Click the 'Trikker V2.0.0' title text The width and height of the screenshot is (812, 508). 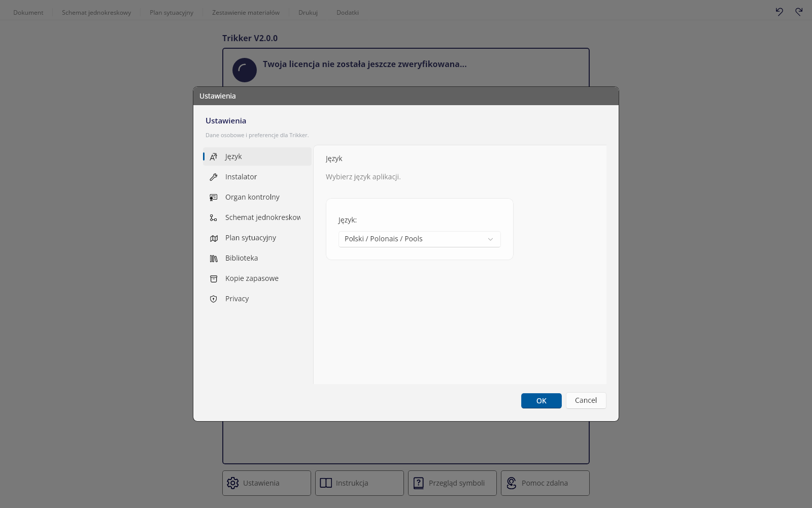pyautogui.click(x=250, y=38)
